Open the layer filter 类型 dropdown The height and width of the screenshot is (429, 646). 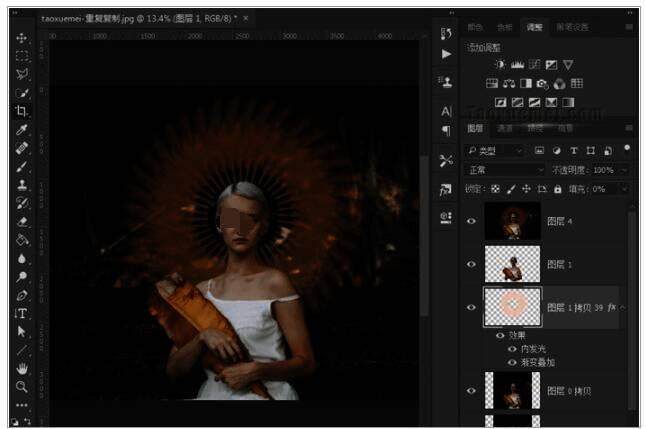click(495, 151)
